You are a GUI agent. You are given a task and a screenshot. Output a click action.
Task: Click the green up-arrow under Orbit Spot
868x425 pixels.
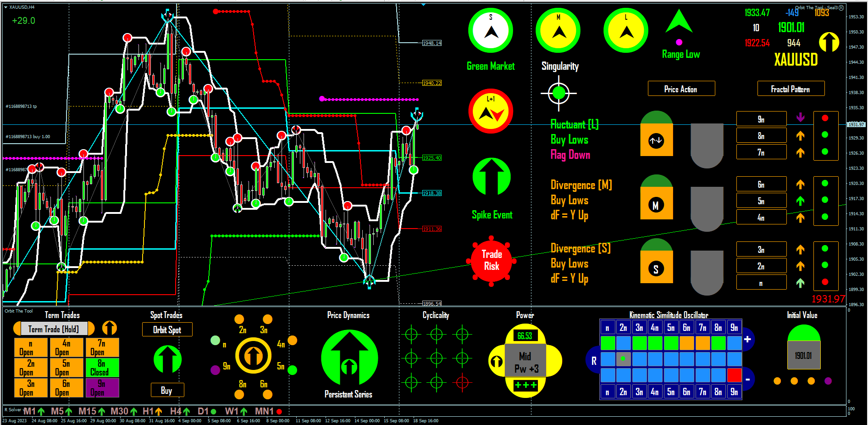[x=167, y=359]
